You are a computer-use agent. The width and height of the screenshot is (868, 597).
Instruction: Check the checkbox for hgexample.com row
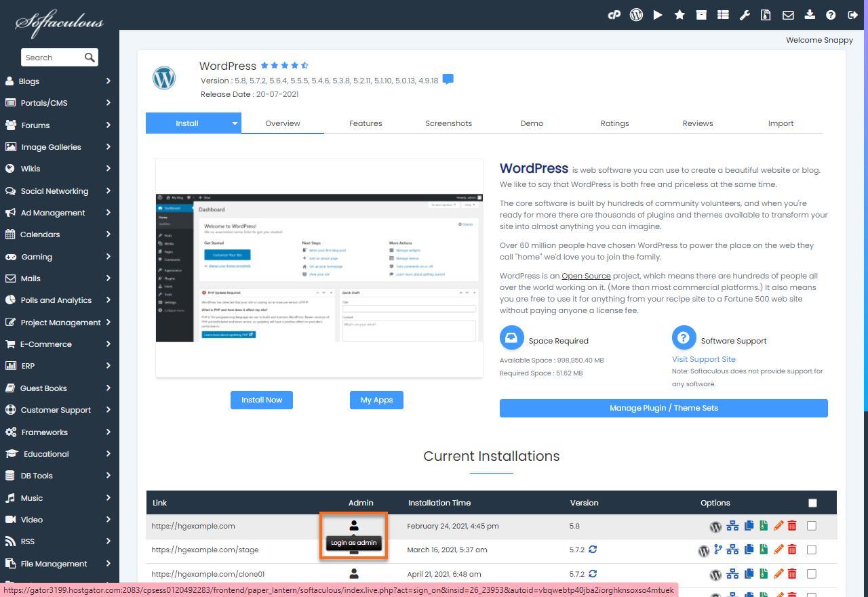coord(812,526)
